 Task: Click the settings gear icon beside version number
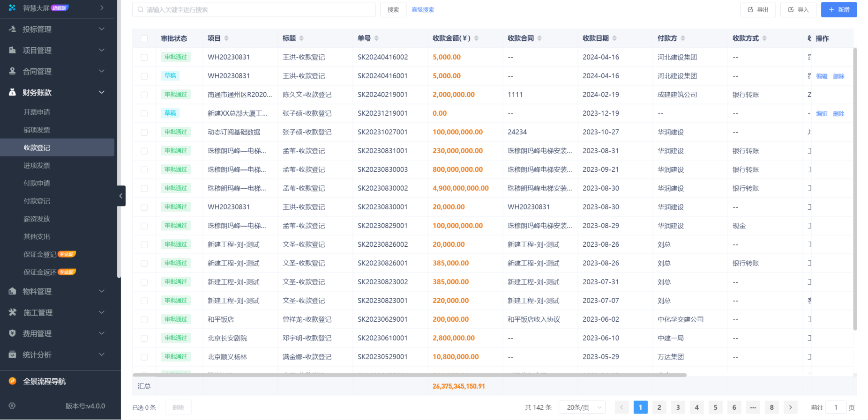(12, 406)
